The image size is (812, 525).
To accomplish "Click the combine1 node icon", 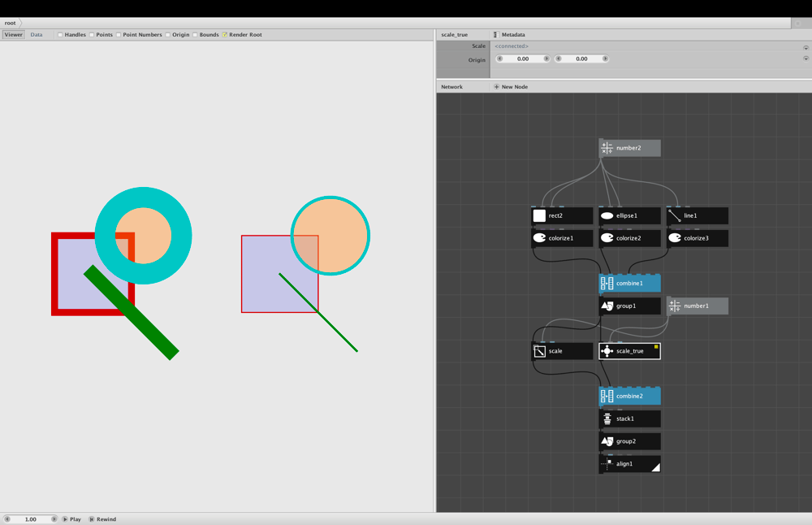I will (607, 283).
